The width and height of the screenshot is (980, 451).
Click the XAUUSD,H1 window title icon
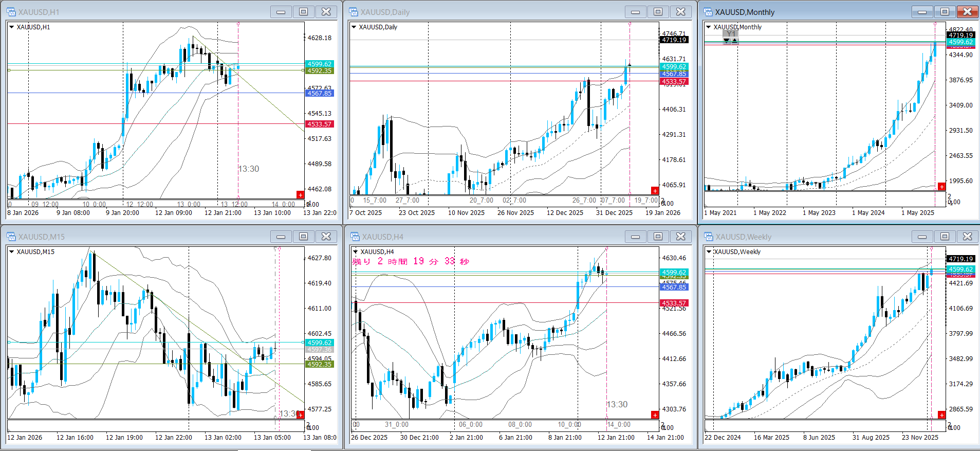[x=11, y=12]
